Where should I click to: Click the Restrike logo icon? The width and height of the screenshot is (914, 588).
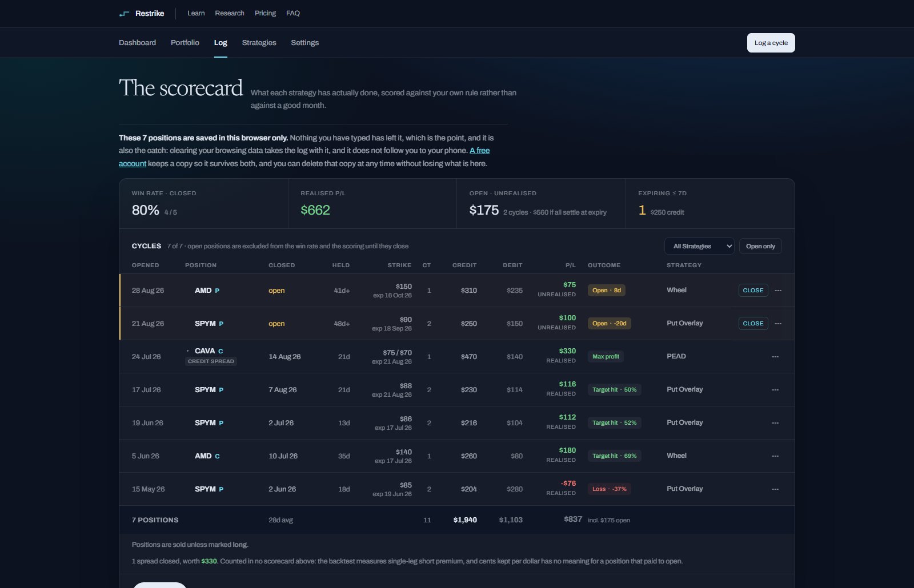(x=124, y=13)
